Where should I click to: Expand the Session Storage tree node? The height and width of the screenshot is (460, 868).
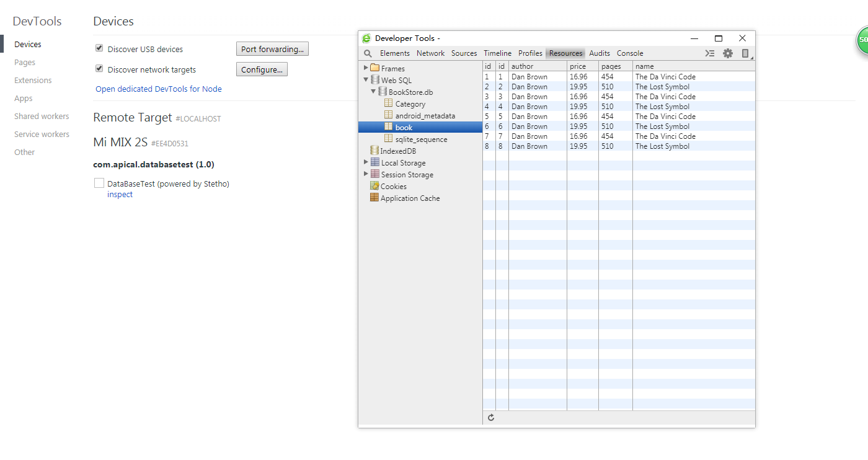(x=366, y=174)
